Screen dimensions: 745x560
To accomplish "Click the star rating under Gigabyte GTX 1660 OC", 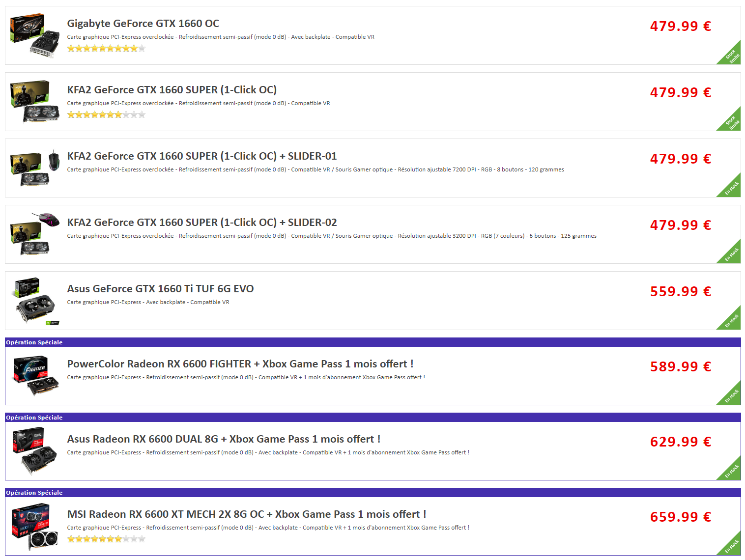I will (x=106, y=48).
